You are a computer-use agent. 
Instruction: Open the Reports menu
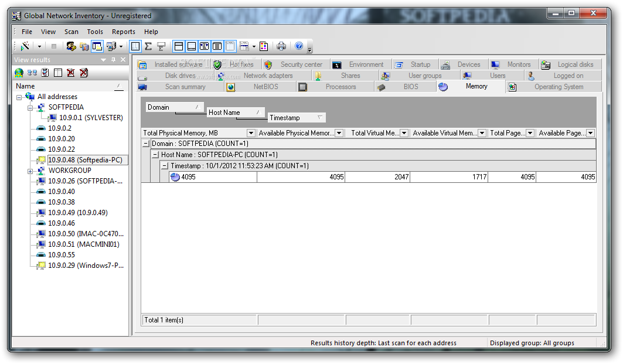tap(124, 32)
